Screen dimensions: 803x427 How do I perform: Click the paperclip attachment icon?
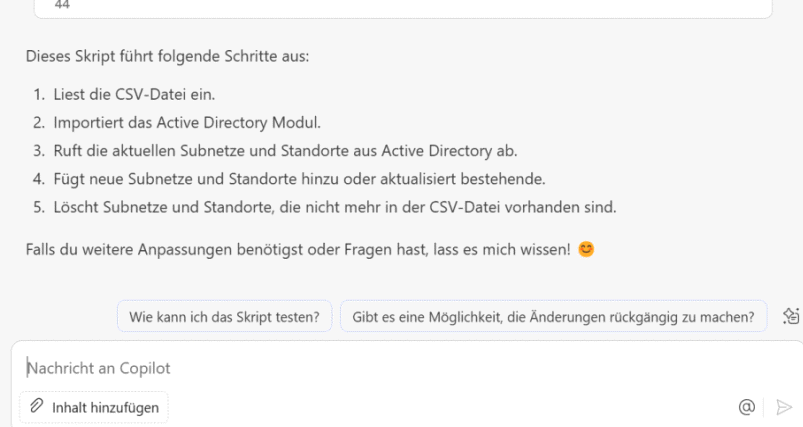coord(36,406)
